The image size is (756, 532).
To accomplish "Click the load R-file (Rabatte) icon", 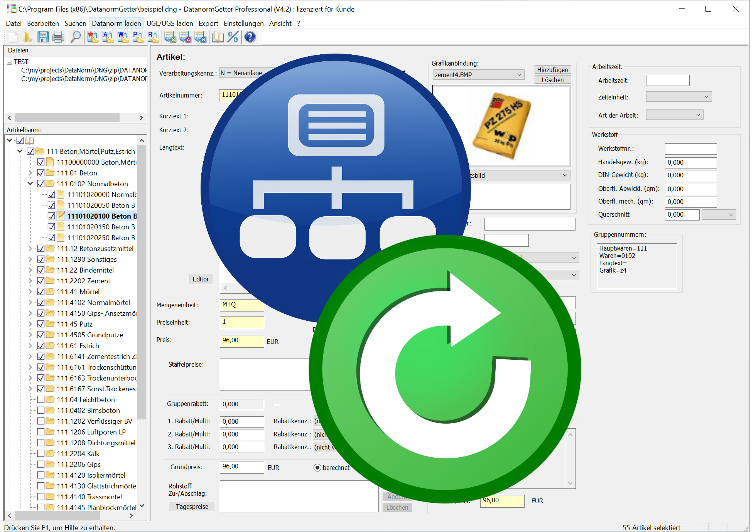I will point(153,37).
